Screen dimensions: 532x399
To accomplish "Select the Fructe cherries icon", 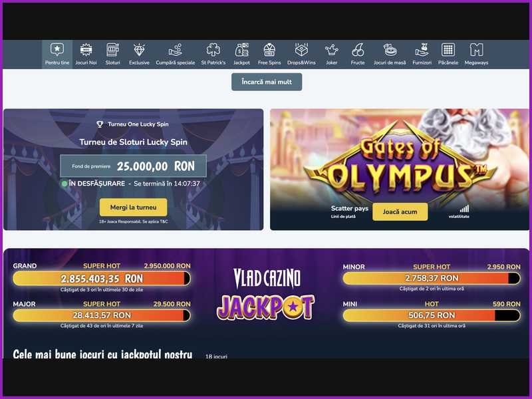I will pyautogui.click(x=357, y=50).
